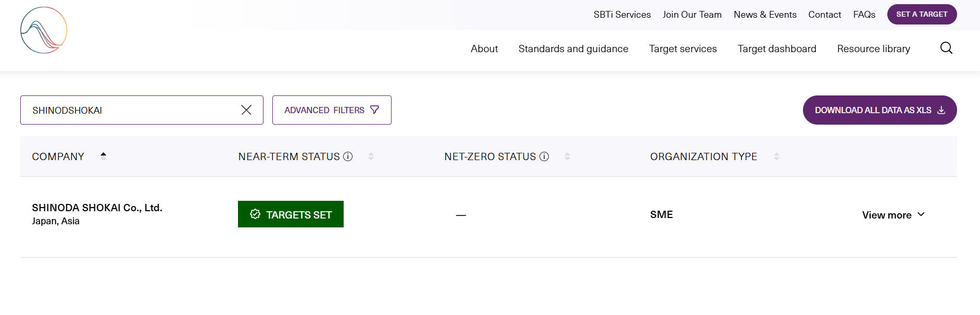Image resolution: width=980 pixels, height=315 pixels.
Task: Sort by Near-Term Status column
Action: [371, 156]
